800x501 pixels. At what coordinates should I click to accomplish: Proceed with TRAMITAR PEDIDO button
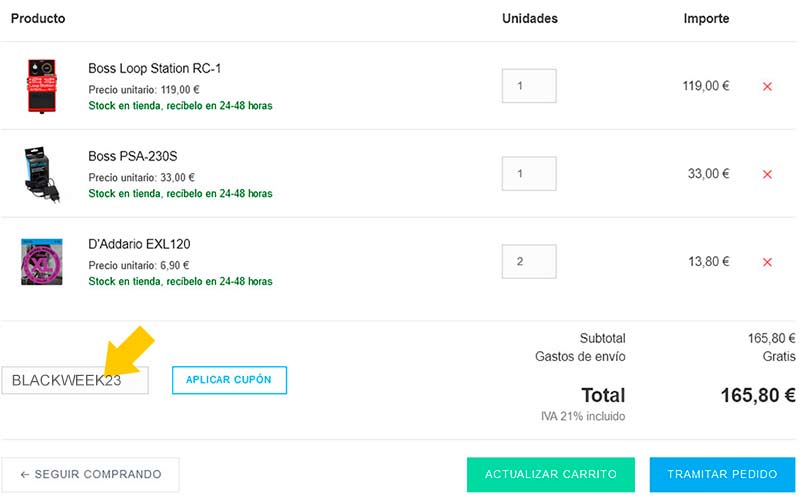tap(722, 474)
